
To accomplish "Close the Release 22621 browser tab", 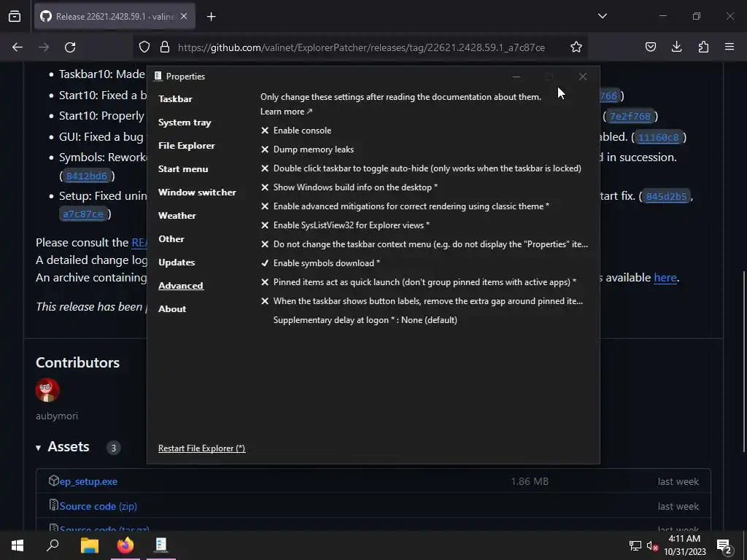I will point(184,17).
